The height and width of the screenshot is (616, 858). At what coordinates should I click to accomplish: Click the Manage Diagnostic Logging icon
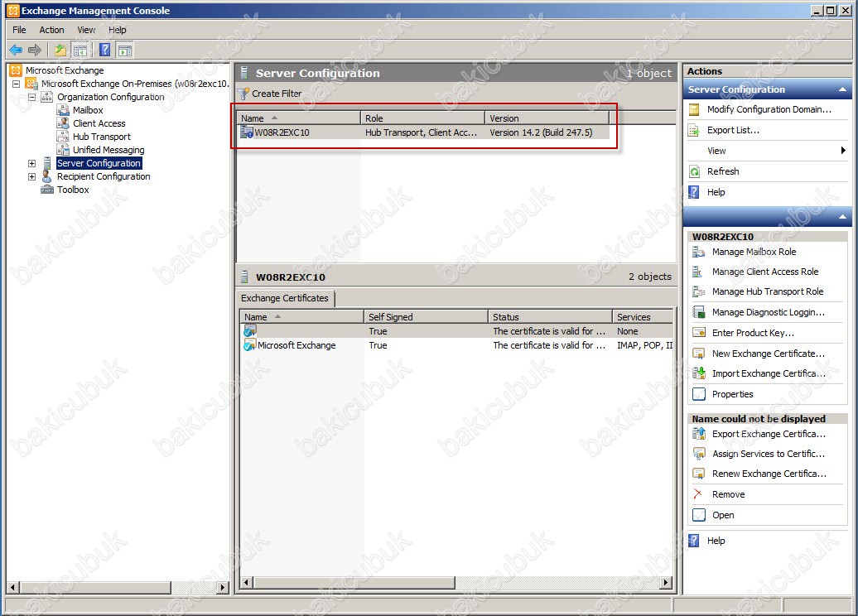pos(699,312)
